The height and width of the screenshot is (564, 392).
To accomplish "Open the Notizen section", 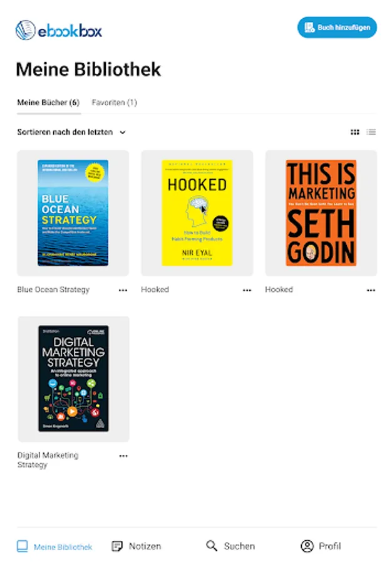I will (136, 546).
